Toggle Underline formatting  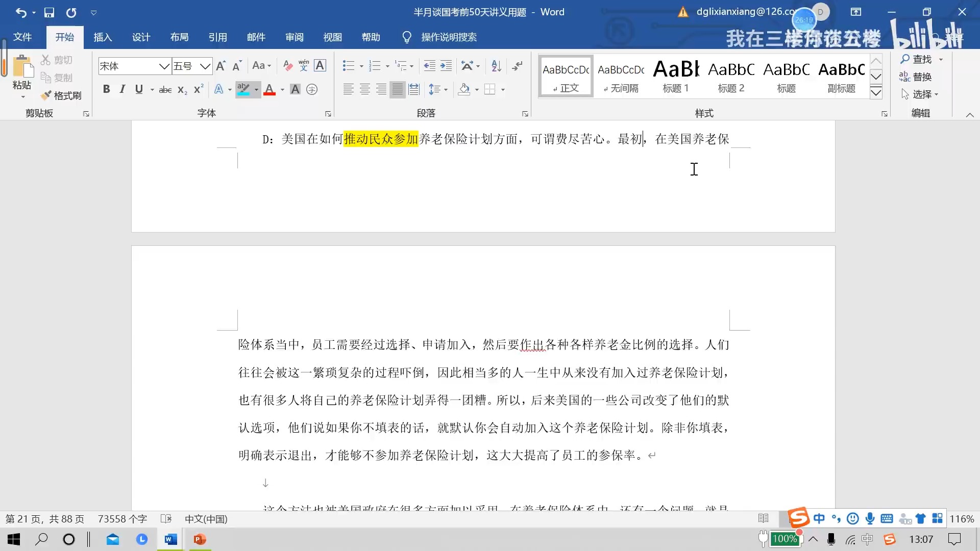point(139,89)
